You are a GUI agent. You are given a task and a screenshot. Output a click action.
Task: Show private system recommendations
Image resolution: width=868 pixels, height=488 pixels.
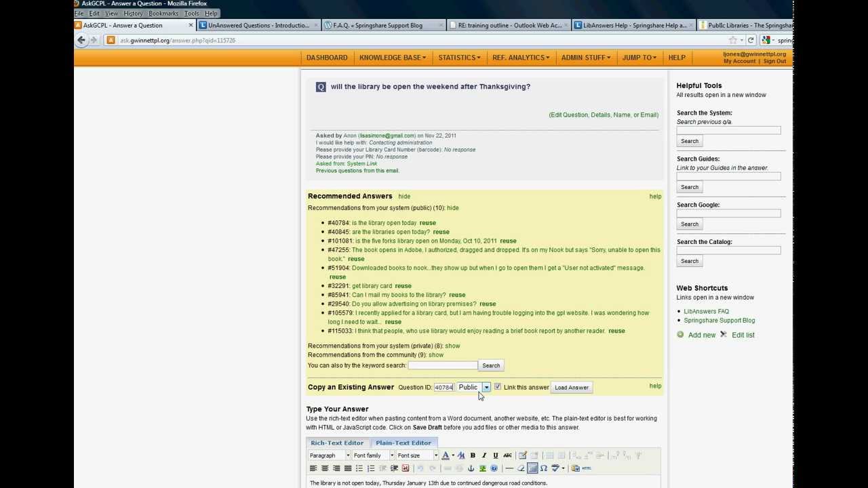452,346
